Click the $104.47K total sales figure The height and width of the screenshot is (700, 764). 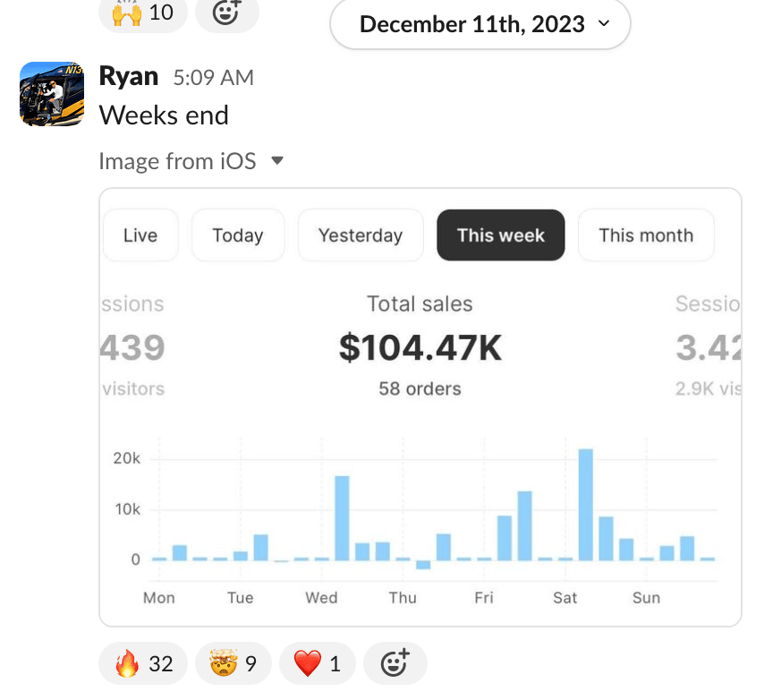pyautogui.click(x=420, y=347)
